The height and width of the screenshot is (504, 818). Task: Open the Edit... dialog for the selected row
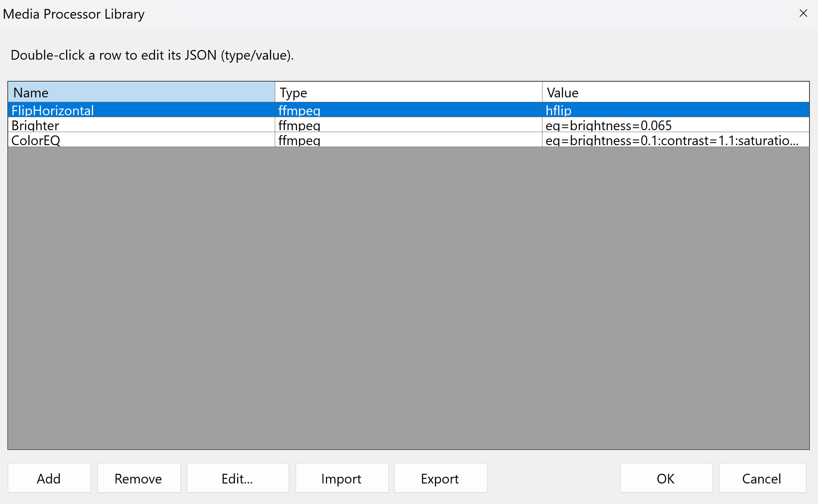pyautogui.click(x=237, y=478)
